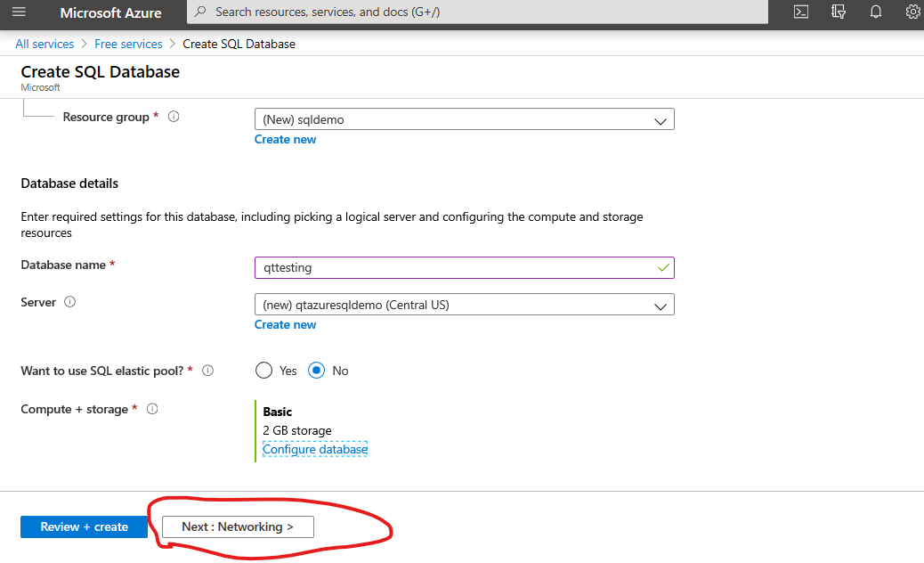Show info tooltip for Compute + storage
This screenshot has height=563, width=924.
coord(152,409)
